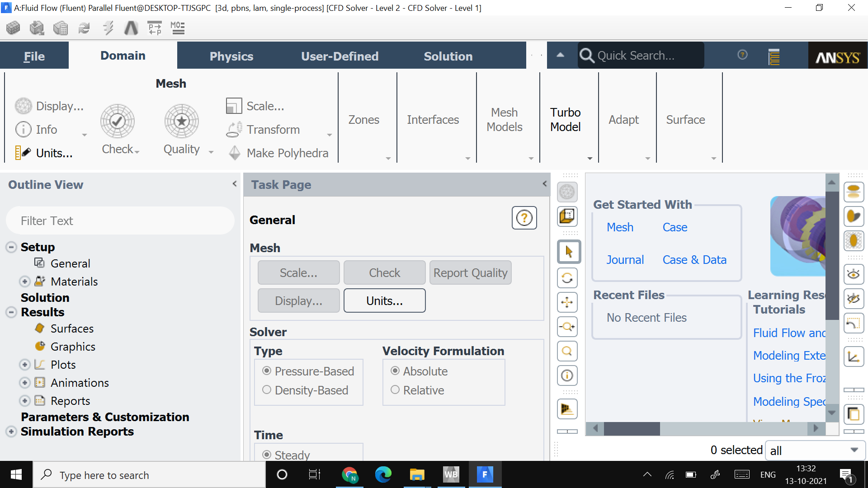Switch to the Solution ribbon tab
Image resolution: width=868 pixels, height=488 pixels.
[x=448, y=56]
